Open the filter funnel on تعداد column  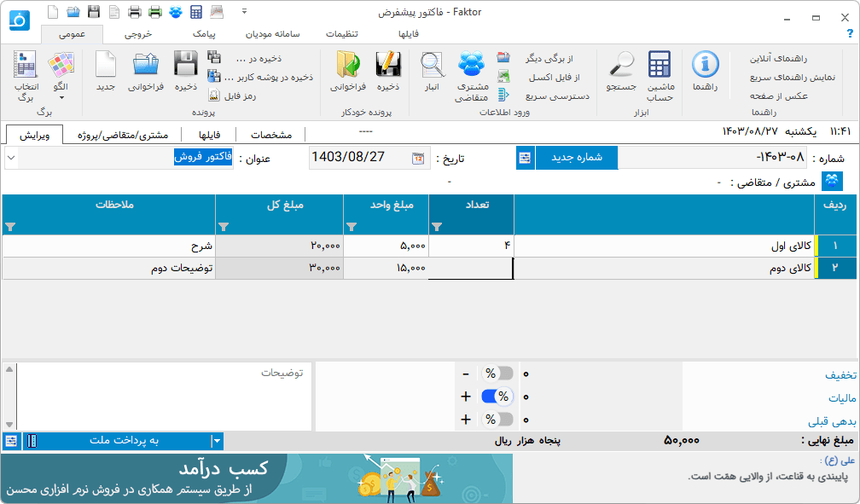coord(438,225)
